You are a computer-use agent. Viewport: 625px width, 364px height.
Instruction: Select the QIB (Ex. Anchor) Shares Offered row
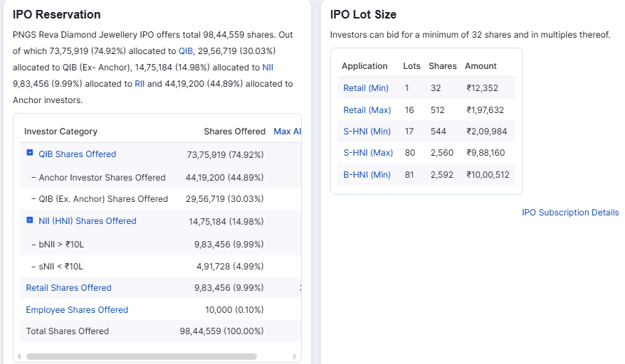(x=160, y=199)
